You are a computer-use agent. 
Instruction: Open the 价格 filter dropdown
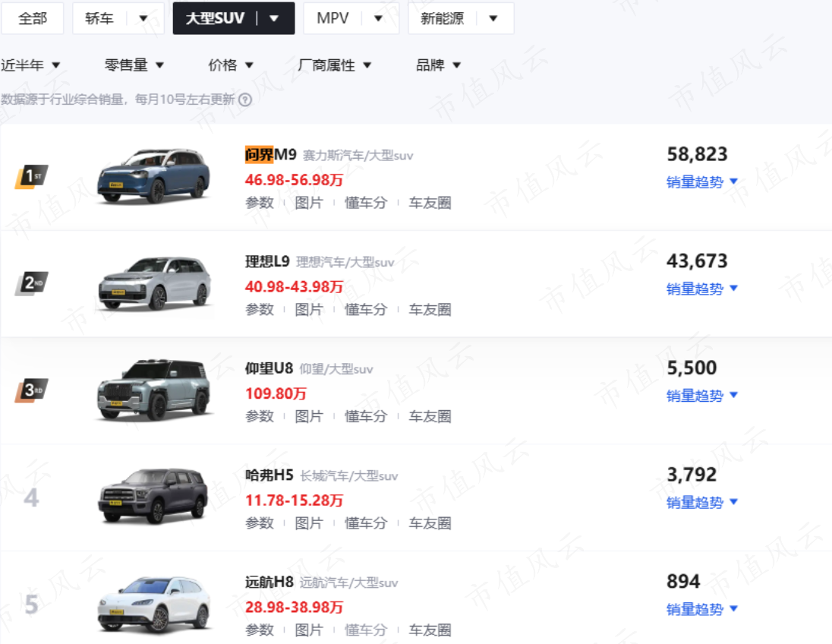231,65
